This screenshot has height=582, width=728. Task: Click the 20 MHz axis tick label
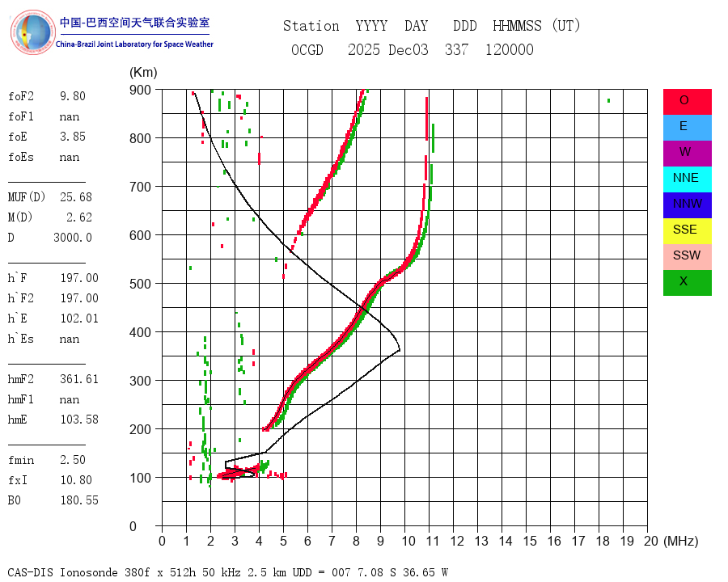pyautogui.click(x=651, y=541)
